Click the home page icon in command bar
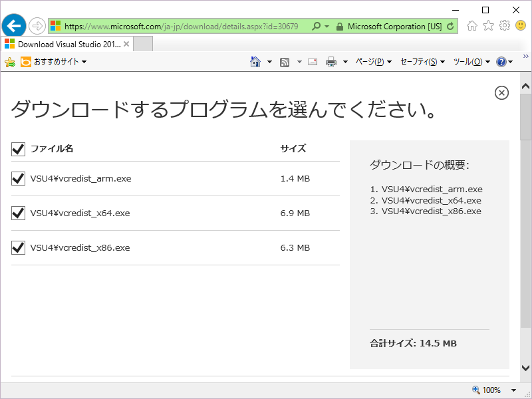The image size is (532, 399). tap(255, 62)
